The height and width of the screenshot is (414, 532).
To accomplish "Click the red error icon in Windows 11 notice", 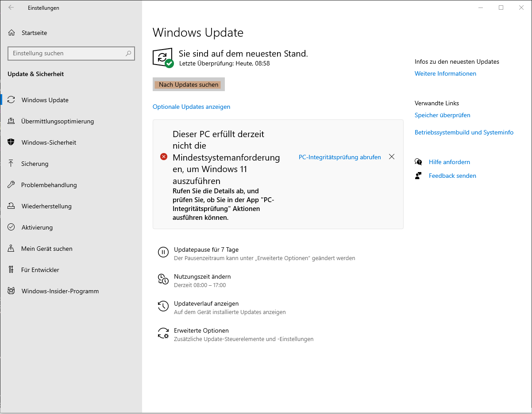I will [164, 157].
